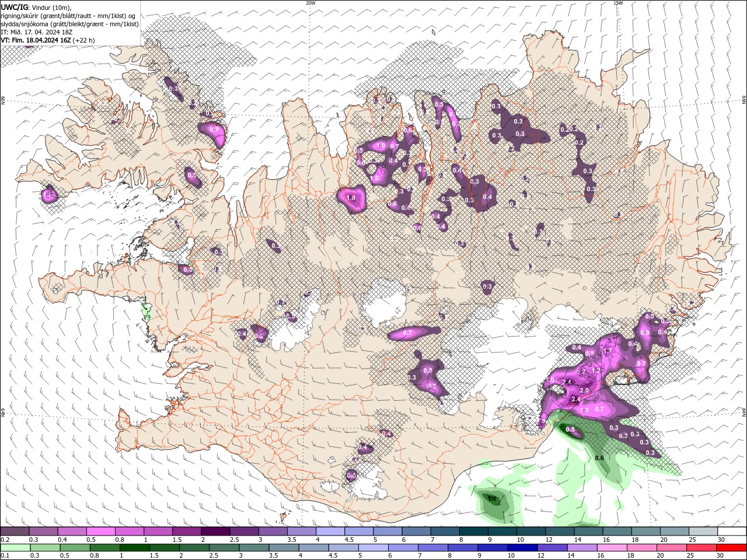
Task: Click the black 0.6 value in the southeast rain band
Action: pos(599,458)
